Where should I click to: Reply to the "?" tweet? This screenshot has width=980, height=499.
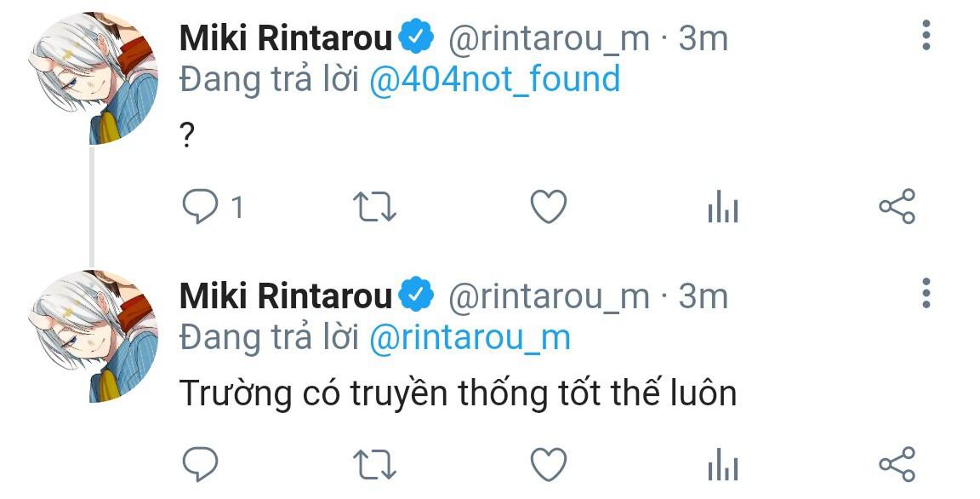click(201, 207)
